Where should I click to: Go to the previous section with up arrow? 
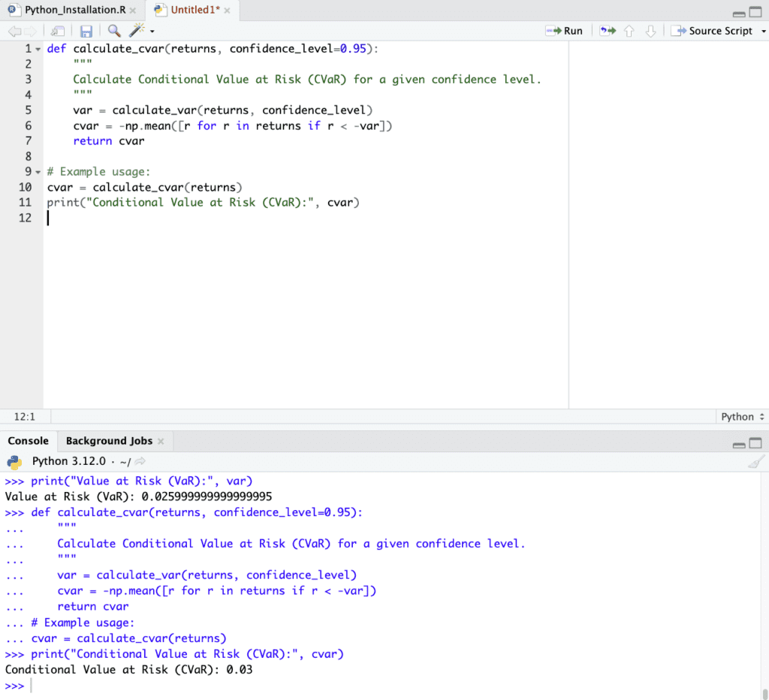[x=629, y=31]
